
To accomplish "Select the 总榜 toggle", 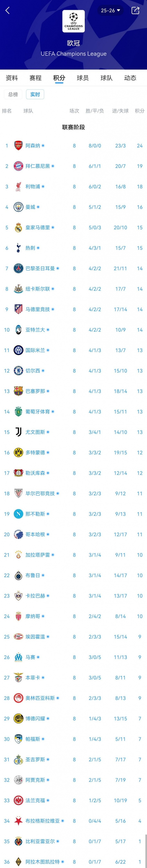I will (13, 94).
